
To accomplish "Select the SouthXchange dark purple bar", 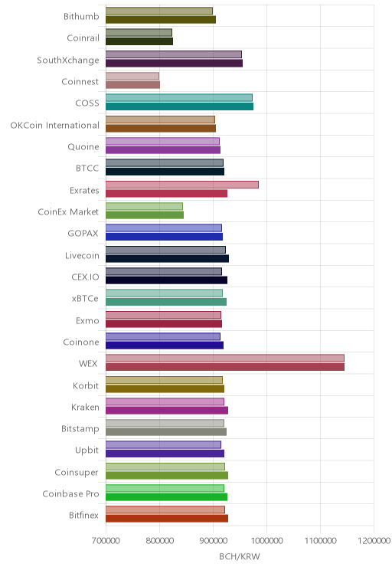I will (x=174, y=64).
